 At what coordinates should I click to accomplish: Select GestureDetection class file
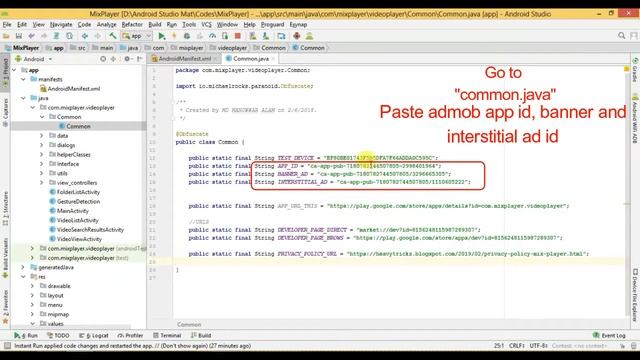click(x=75, y=201)
